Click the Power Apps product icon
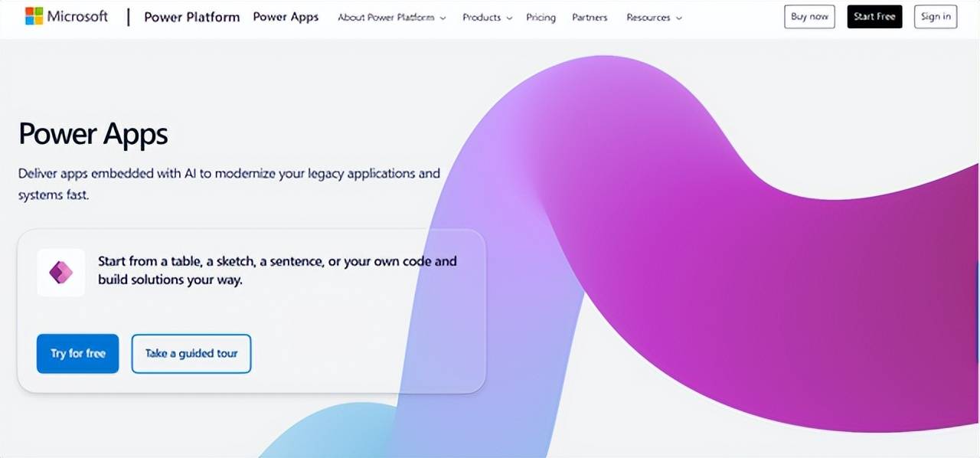Screen dimensions: 980x458 pos(60,272)
